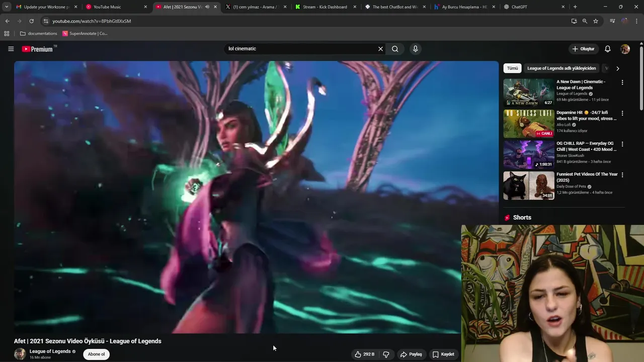
Task: Open YouTube notifications bell
Action: point(607,49)
